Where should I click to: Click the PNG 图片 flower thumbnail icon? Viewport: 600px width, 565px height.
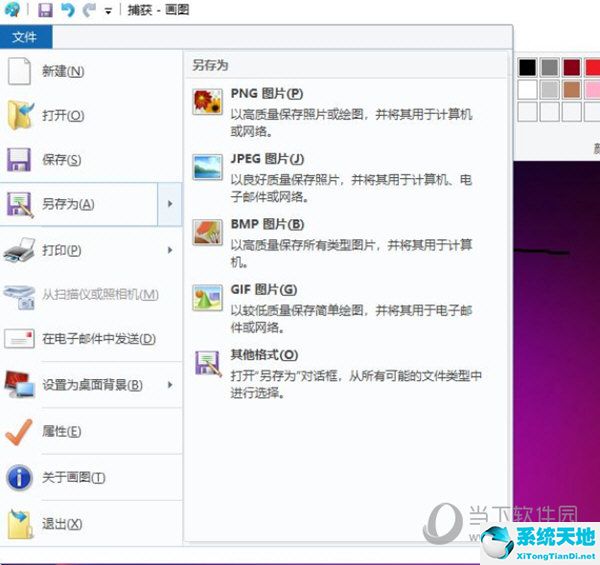[207, 102]
